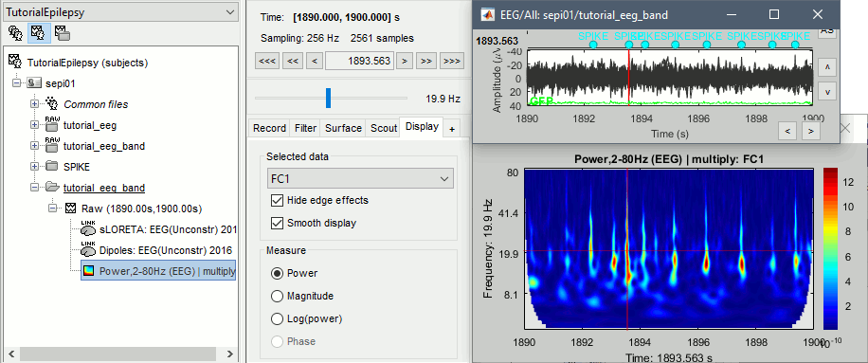Image resolution: width=868 pixels, height=363 pixels.
Task: Click the Common files icon
Action: (52, 103)
